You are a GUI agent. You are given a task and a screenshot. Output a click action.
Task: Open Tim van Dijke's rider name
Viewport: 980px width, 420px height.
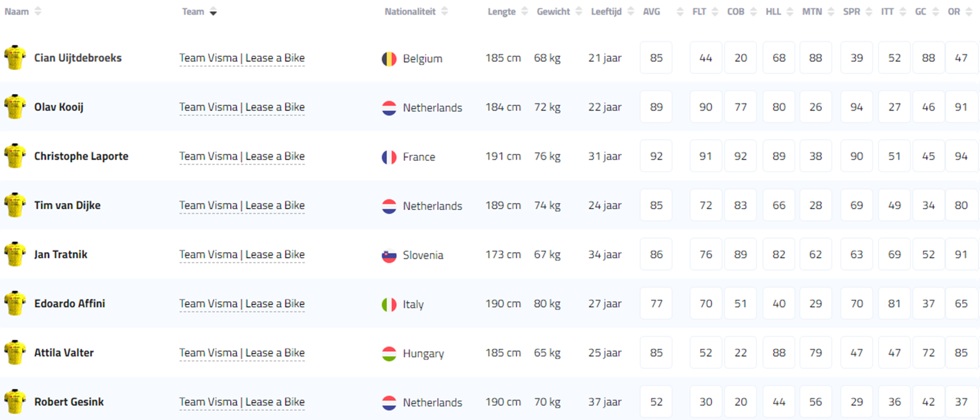click(67, 205)
